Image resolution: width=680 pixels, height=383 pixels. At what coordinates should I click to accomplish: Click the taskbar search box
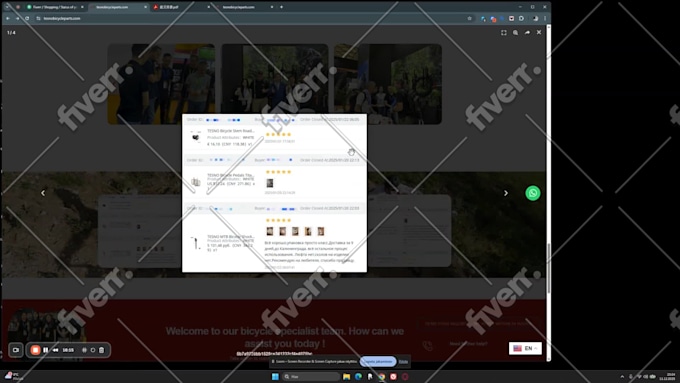(311, 376)
